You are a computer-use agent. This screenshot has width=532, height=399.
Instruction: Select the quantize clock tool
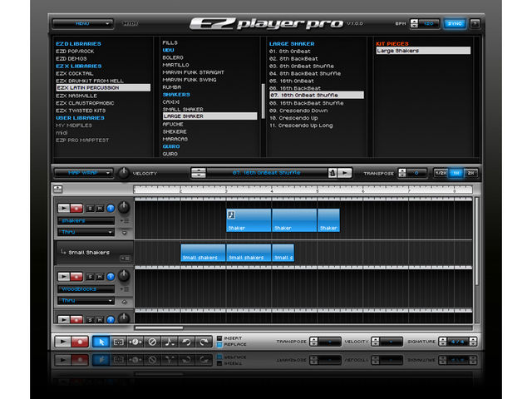tap(135, 342)
